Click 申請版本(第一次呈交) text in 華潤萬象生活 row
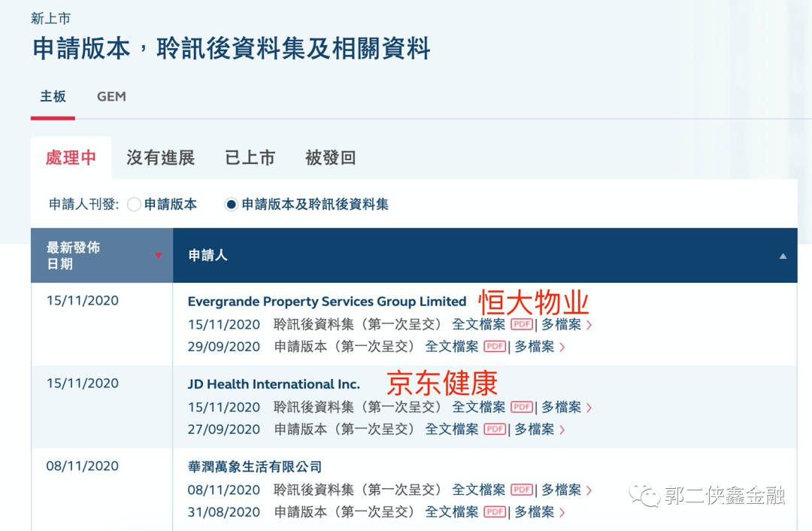This screenshot has height=531, width=812. tap(345, 512)
